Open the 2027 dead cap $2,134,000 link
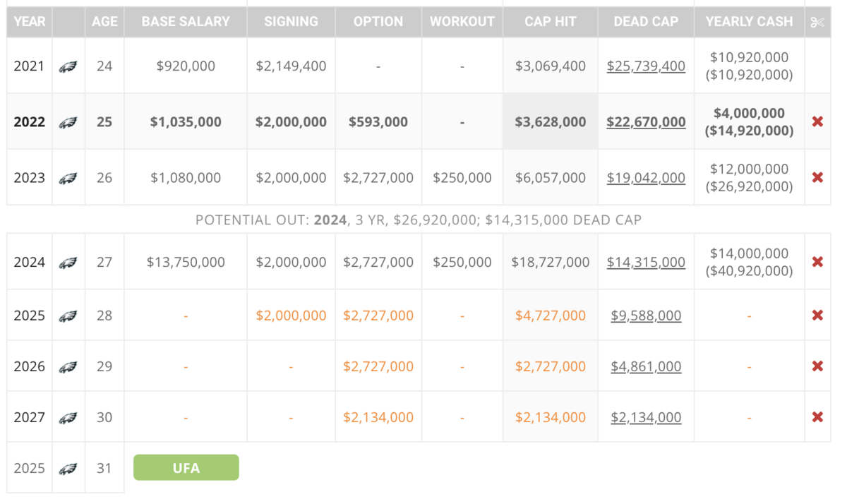The width and height of the screenshot is (847, 504). (x=646, y=418)
